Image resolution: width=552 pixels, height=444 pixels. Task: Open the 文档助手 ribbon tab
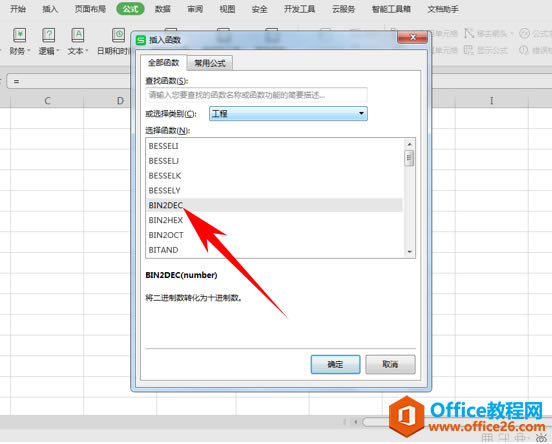coord(443,9)
